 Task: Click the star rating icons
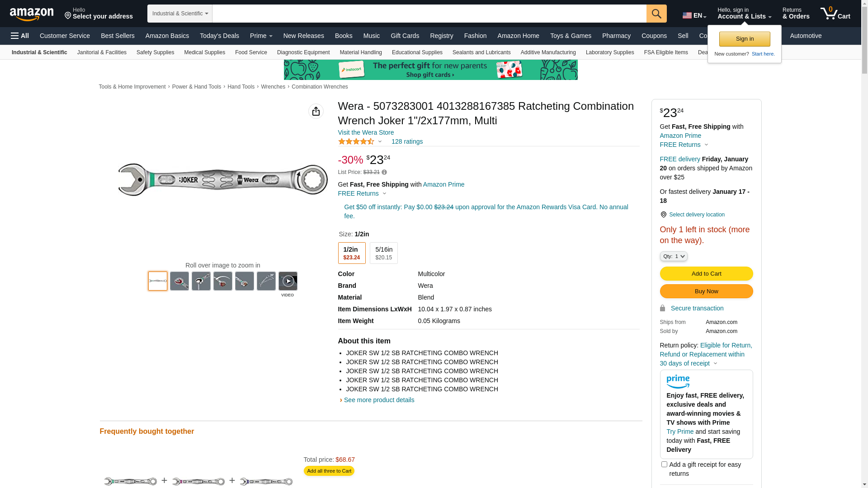coord(356,142)
